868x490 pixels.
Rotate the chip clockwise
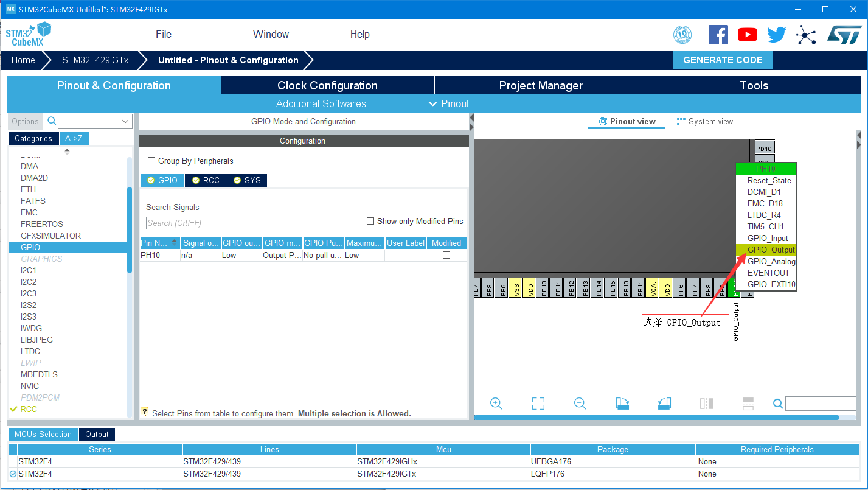(x=623, y=404)
